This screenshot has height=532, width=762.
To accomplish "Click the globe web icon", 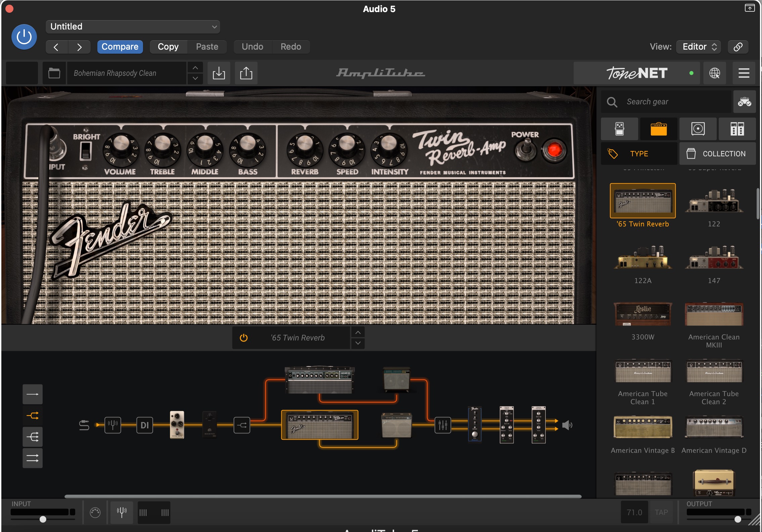I will pyautogui.click(x=715, y=73).
